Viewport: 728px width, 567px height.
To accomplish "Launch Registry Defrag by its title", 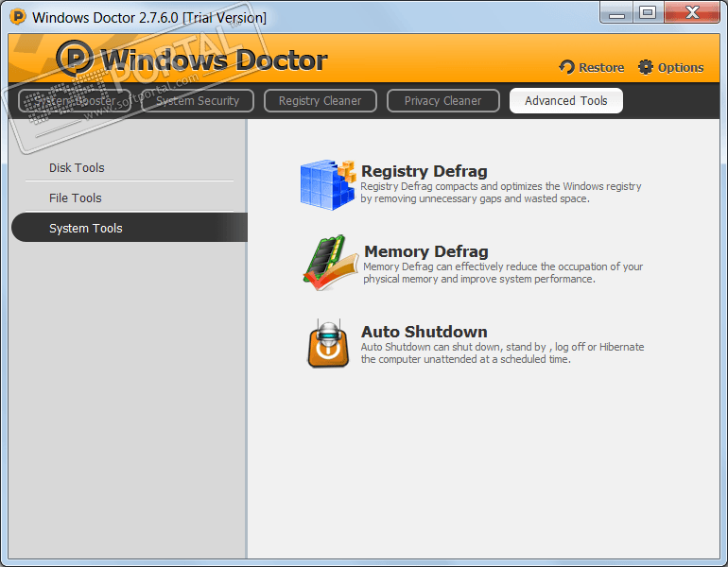I will pyautogui.click(x=425, y=171).
